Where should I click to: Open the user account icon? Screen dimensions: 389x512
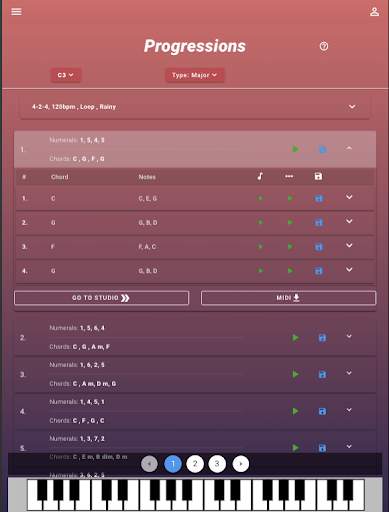pyautogui.click(x=374, y=12)
